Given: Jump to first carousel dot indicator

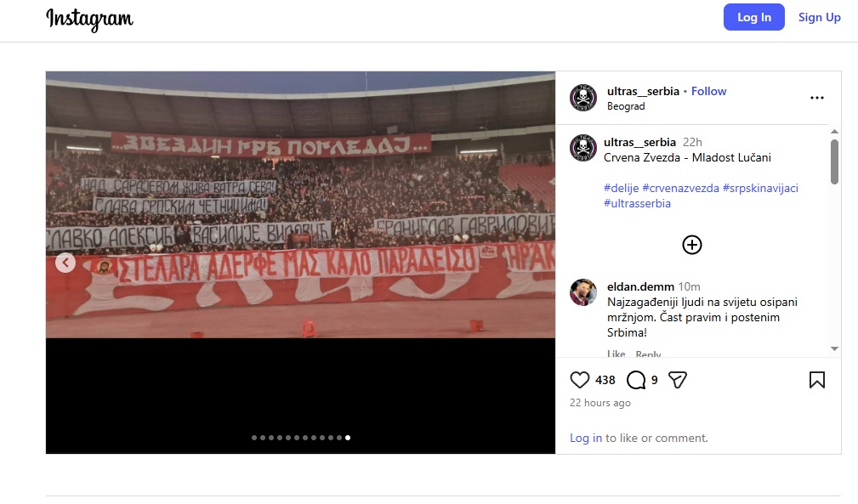Looking at the screenshot, I should point(254,438).
